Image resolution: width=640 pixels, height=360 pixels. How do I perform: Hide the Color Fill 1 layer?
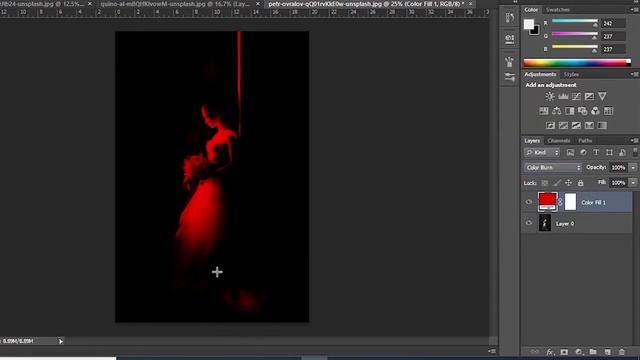coord(529,202)
